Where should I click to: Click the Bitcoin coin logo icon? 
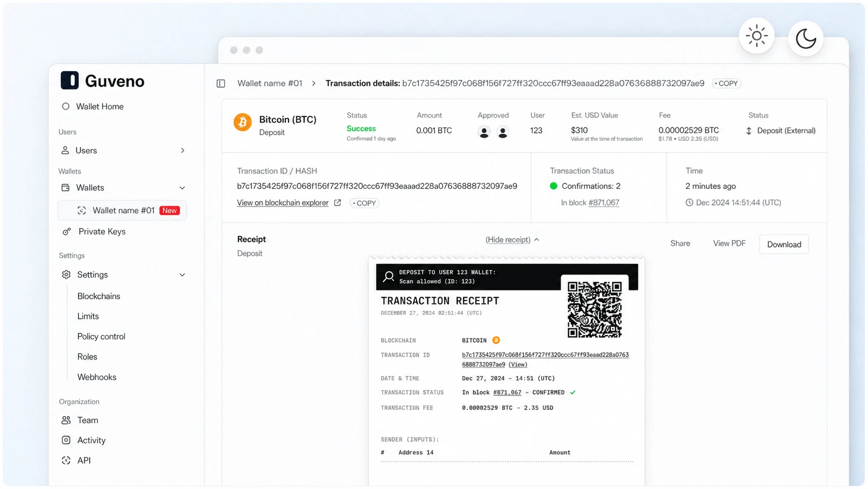(x=242, y=122)
